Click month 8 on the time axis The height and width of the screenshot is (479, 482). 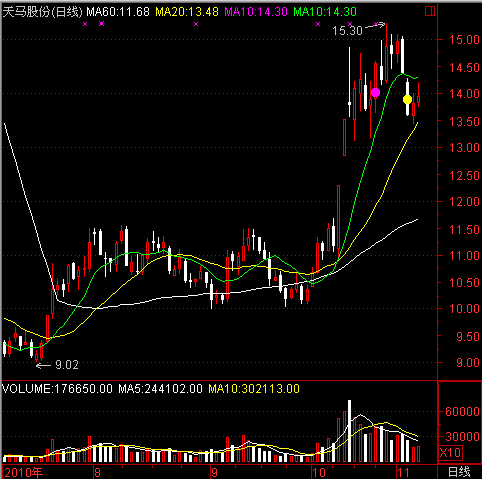click(97, 472)
